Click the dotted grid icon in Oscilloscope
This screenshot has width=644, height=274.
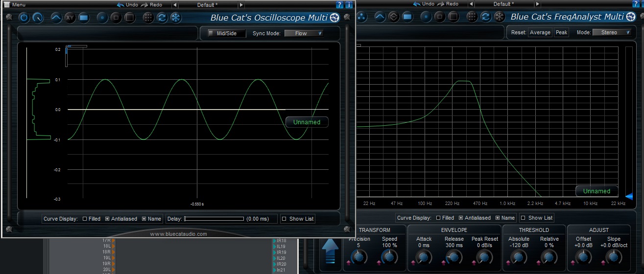148,18
